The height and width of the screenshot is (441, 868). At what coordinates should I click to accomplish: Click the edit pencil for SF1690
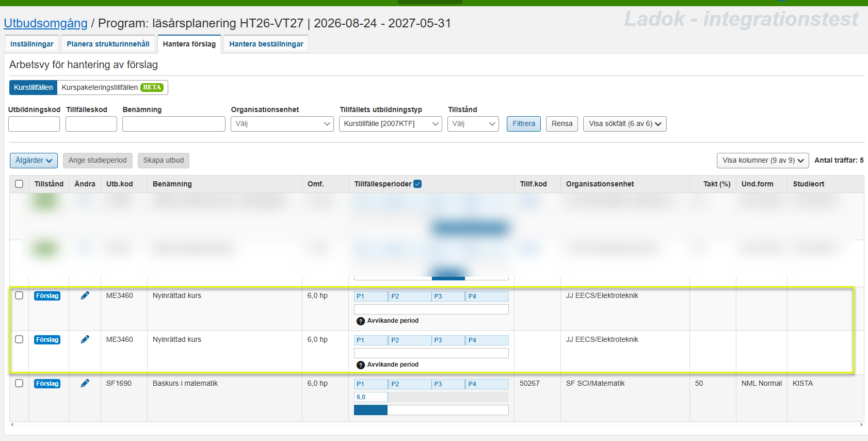85,383
